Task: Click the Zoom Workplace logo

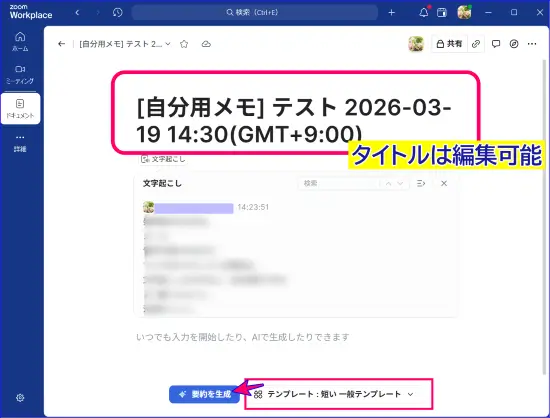Action: (x=31, y=12)
